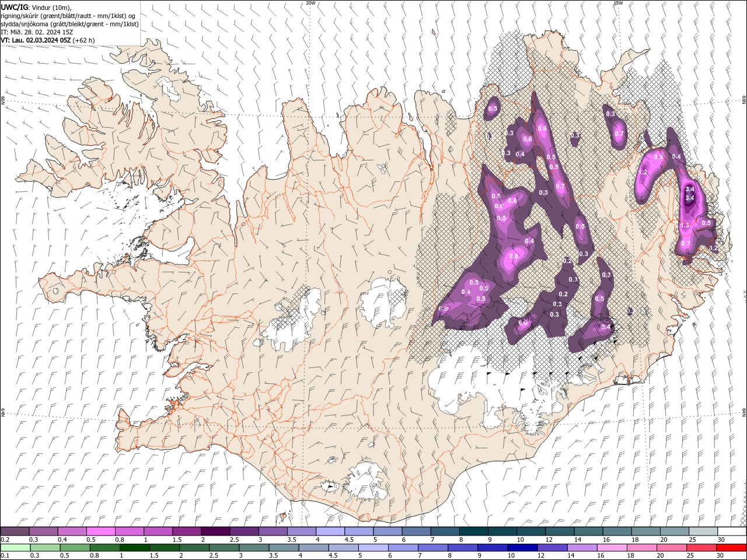Pick the darkest green 1–1.5 rain legend swatch
Viewport: 747px width, 560px height.
click(x=135, y=548)
